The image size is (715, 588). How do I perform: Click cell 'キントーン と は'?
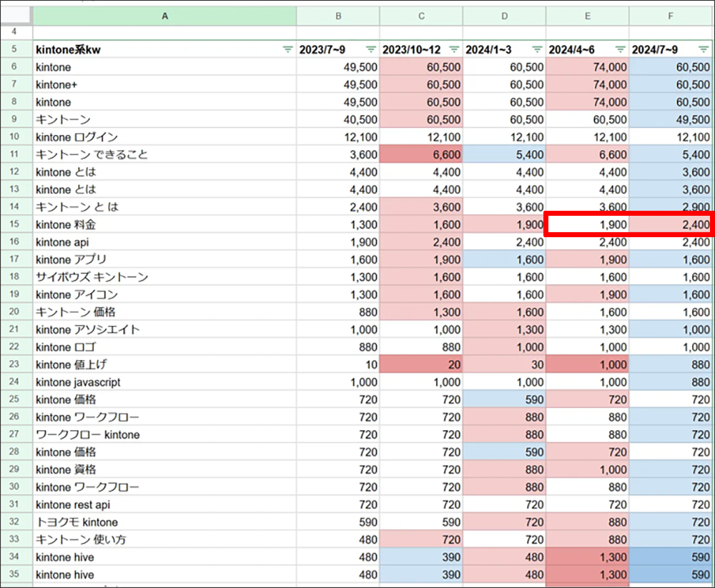tap(164, 207)
